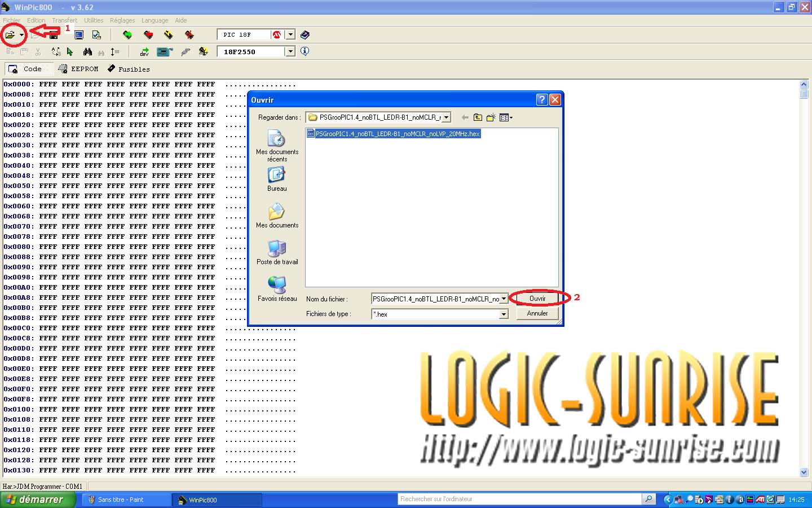Open the Transfert menu
The image size is (812, 508).
[x=65, y=20]
